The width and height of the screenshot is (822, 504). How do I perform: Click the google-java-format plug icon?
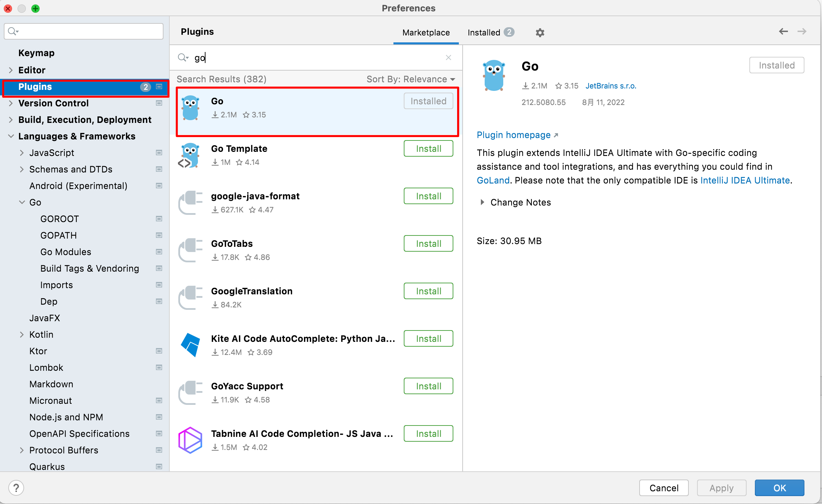(x=190, y=203)
